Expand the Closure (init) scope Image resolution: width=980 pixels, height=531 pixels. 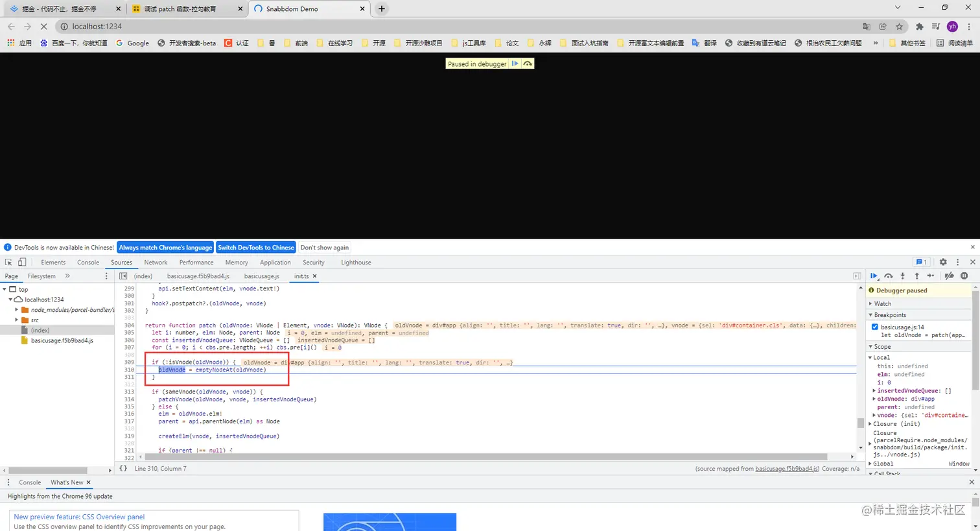coord(870,424)
